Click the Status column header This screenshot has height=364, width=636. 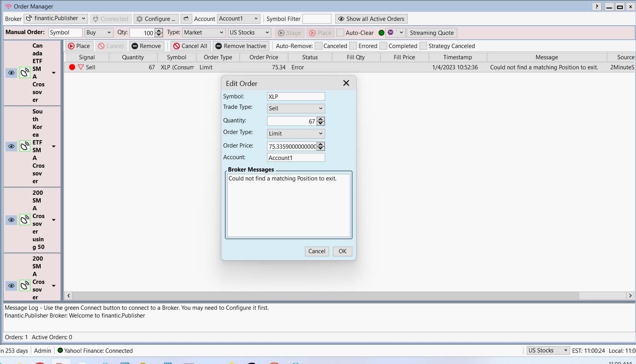point(310,57)
